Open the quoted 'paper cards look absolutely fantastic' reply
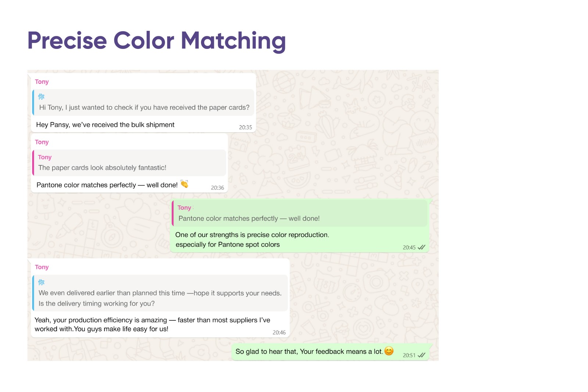The height and width of the screenshot is (392, 588). click(x=129, y=163)
